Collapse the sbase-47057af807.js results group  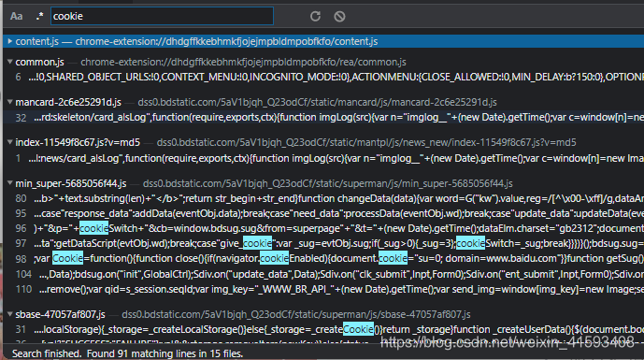[9, 314]
